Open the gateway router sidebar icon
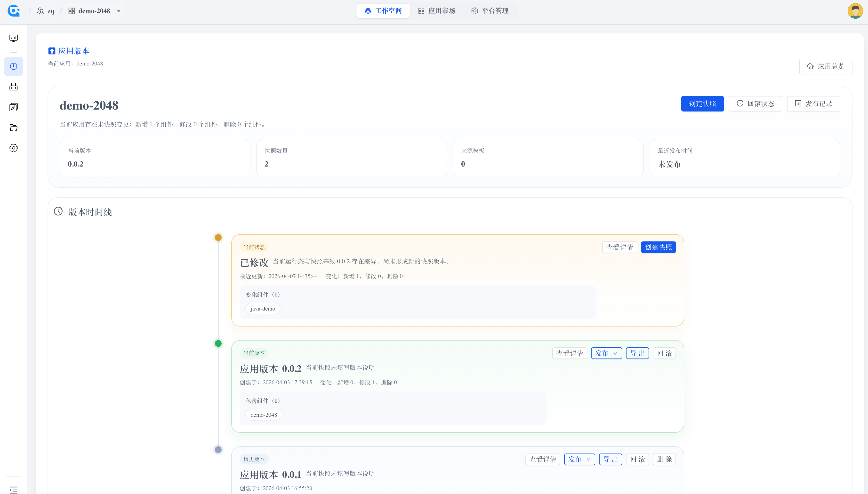The image size is (868, 494). coord(14,87)
